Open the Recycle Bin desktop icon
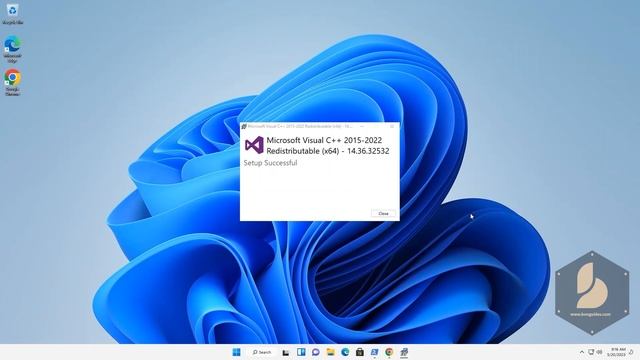Image resolution: width=640 pixels, height=360 pixels. point(12,13)
